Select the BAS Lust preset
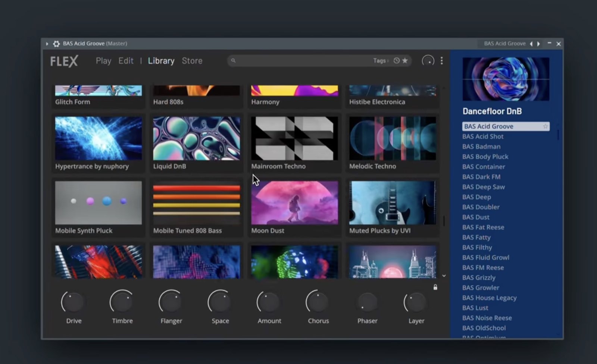This screenshot has height=364, width=597. pyautogui.click(x=475, y=308)
